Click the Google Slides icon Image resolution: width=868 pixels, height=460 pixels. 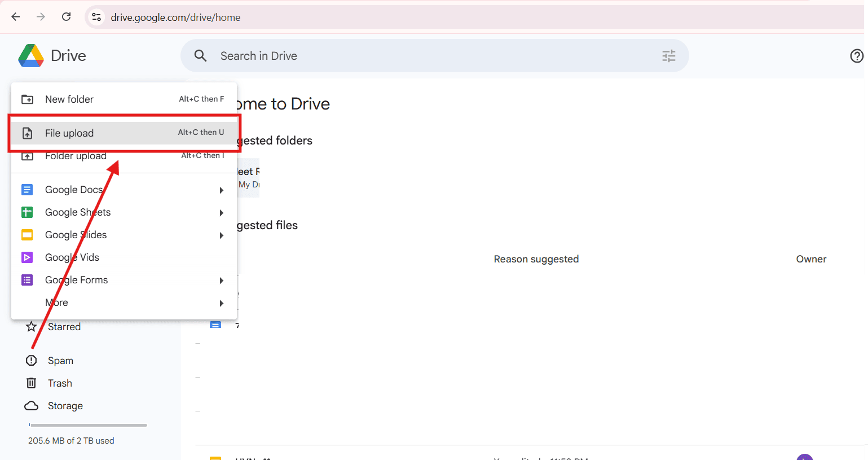(x=27, y=235)
